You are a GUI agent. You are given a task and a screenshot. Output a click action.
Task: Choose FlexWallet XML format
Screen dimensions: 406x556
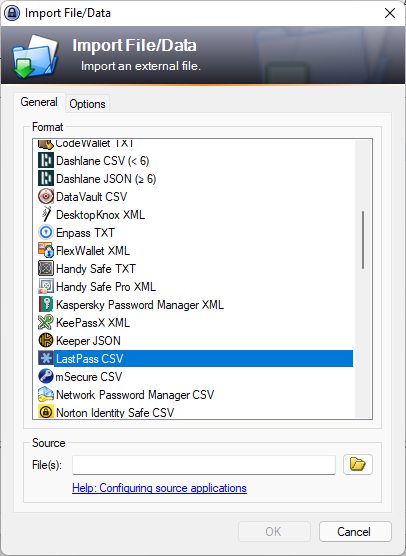[93, 251]
